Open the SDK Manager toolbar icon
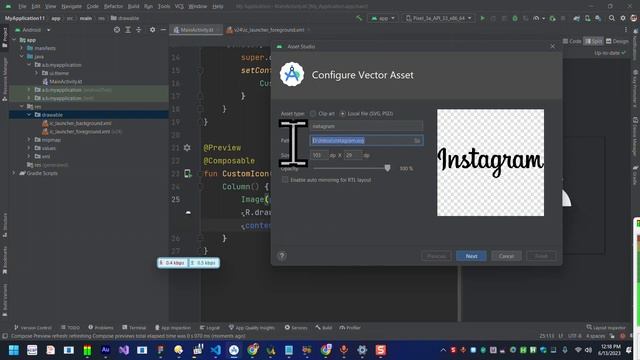The height and width of the screenshot is (360, 640). (598, 18)
